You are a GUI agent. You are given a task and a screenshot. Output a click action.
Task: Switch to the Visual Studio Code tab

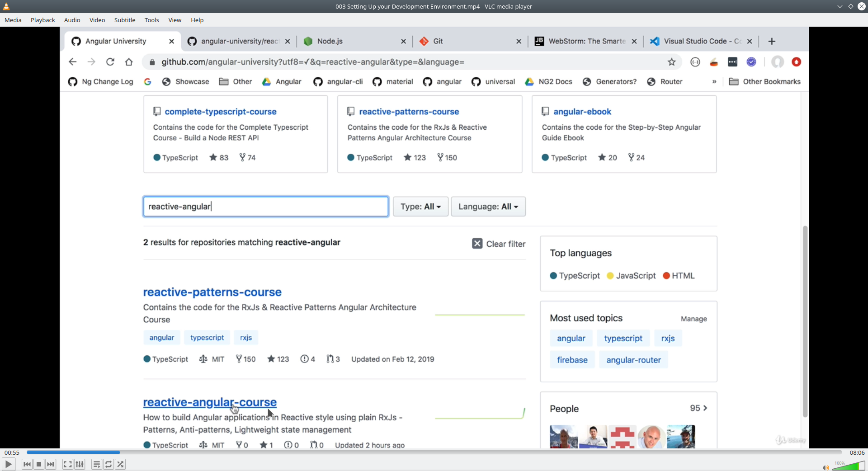click(x=701, y=41)
